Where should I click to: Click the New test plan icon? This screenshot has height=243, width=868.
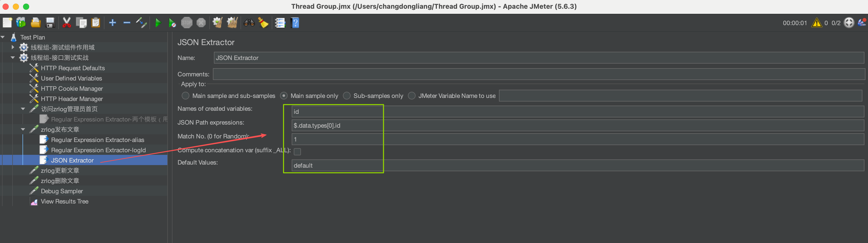(x=7, y=23)
